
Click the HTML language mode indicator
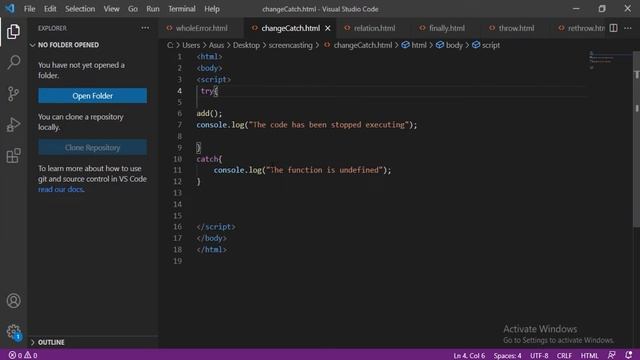589,356
